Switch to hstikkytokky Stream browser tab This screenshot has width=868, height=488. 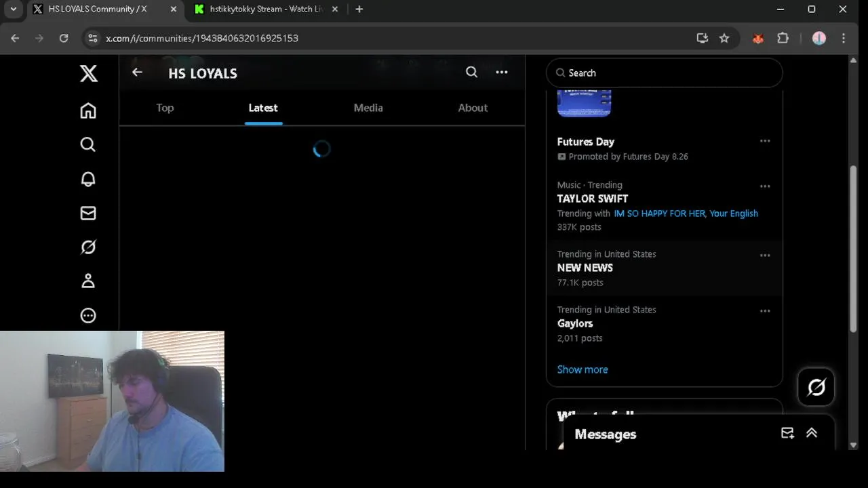pos(265,9)
